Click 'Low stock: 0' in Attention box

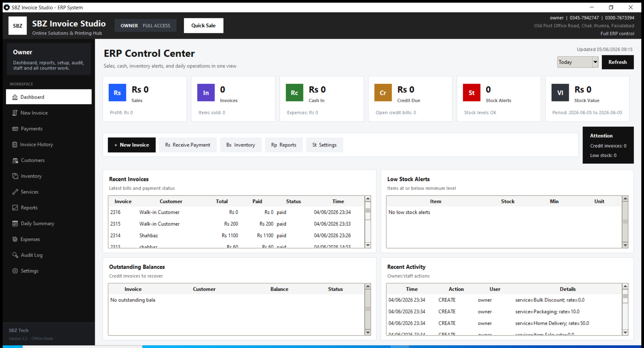603,155
